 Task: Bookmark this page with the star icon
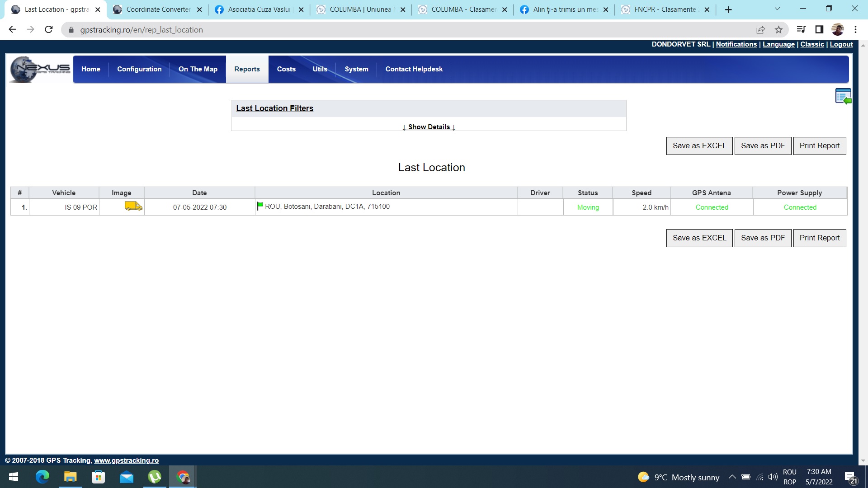pyautogui.click(x=778, y=30)
